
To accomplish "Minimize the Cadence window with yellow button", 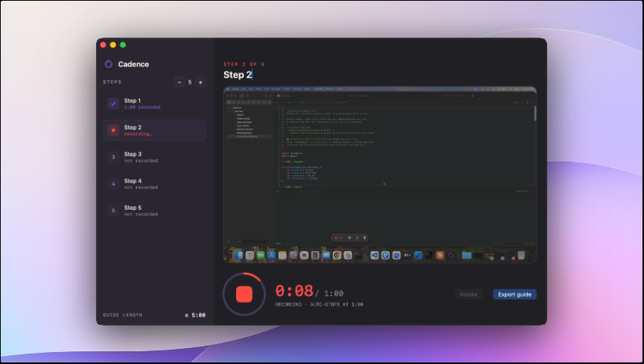I will click(113, 45).
